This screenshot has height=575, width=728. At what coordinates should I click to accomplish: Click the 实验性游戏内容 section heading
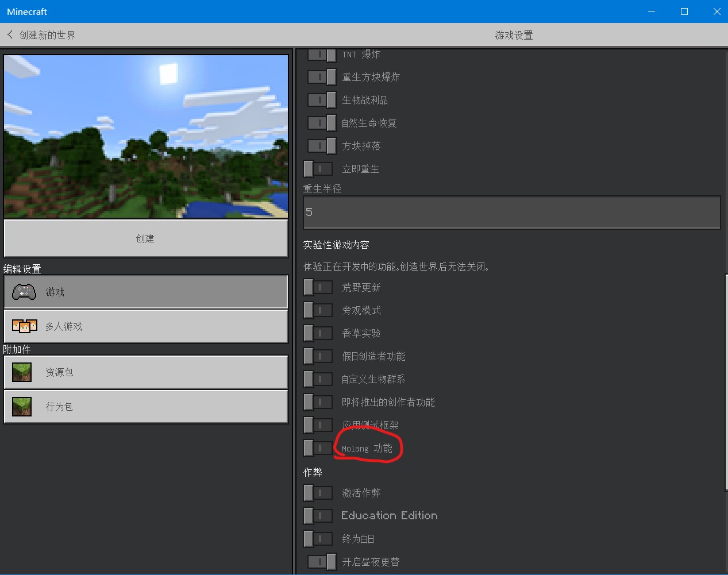(336, 245)
